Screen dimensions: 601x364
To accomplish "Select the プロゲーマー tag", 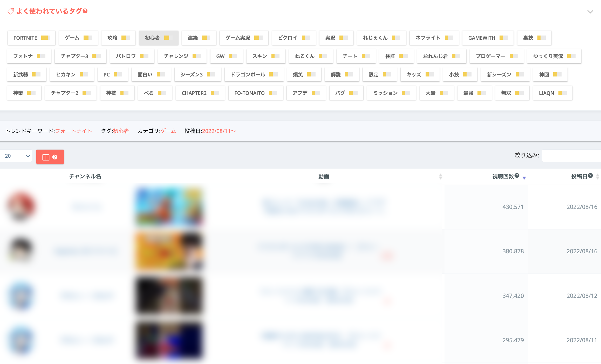I will (x=496, y=56).
